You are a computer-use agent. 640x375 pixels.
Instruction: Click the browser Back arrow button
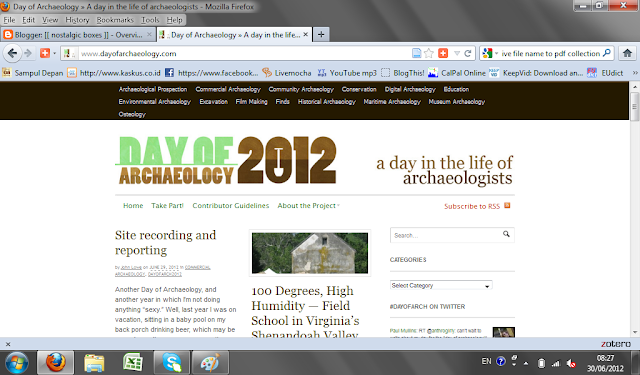(x=12, y=53)
